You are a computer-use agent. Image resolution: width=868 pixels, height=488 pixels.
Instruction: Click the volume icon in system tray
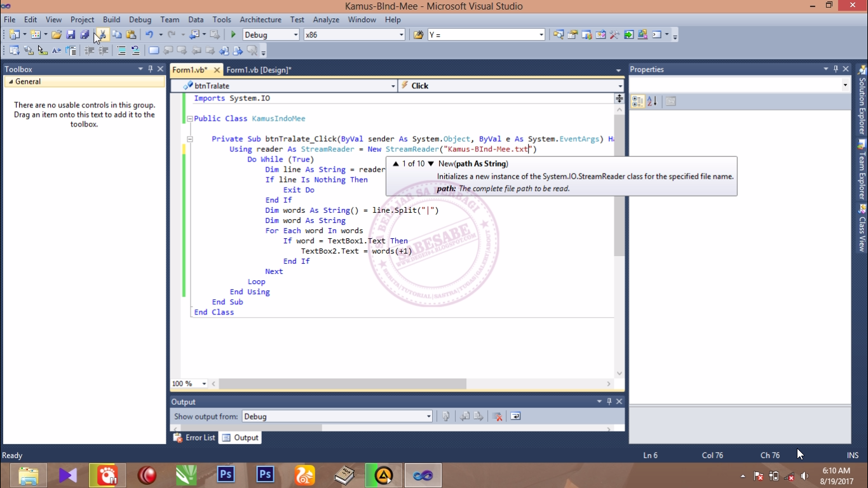pyautogui.click(x=805, y=476)
